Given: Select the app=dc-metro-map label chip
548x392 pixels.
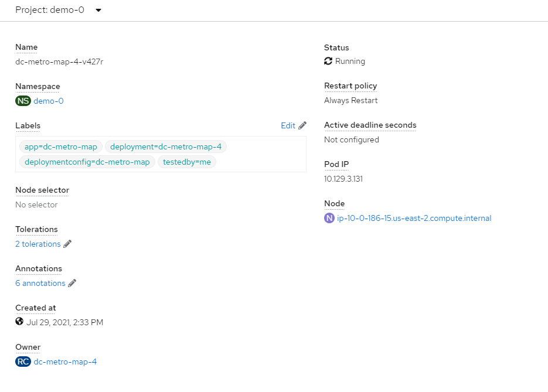Looking at the screenshot, I should 61,146.
